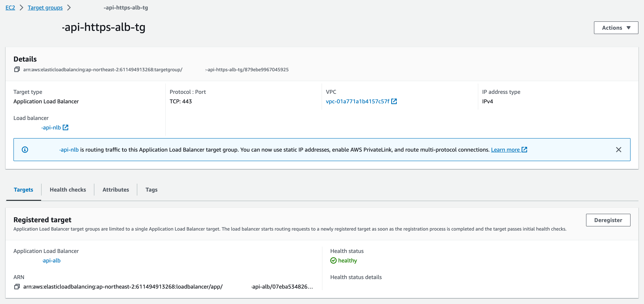This screenshot has width=644, height=304.
Task: Open the api-nlb load balancer link in Details
Action: (x=51, y=127)
